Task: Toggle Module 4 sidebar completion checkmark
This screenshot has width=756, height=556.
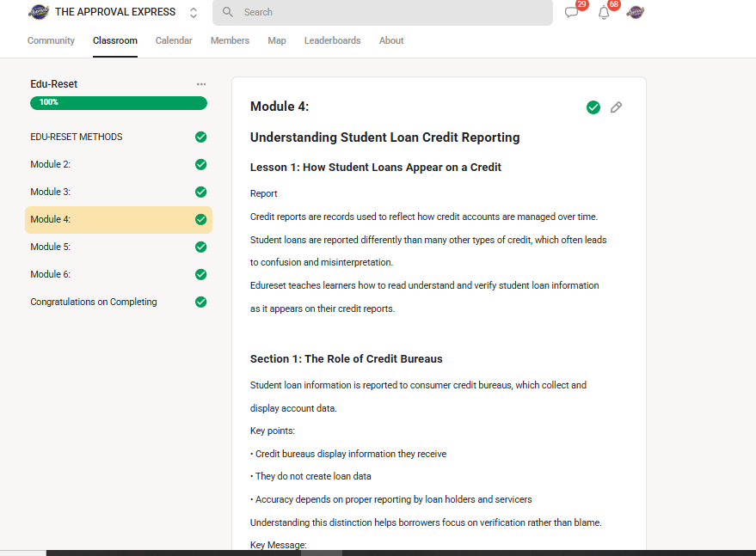Action: click(201, 219)
